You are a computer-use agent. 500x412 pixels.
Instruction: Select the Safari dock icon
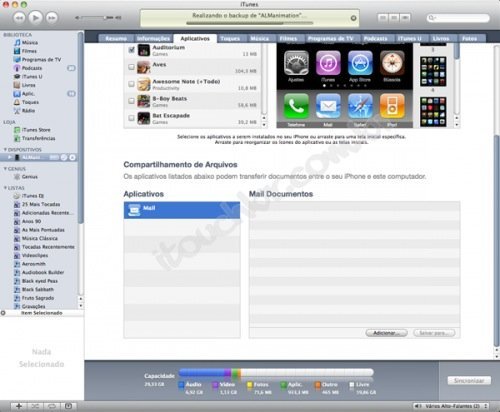coord(360,106)
